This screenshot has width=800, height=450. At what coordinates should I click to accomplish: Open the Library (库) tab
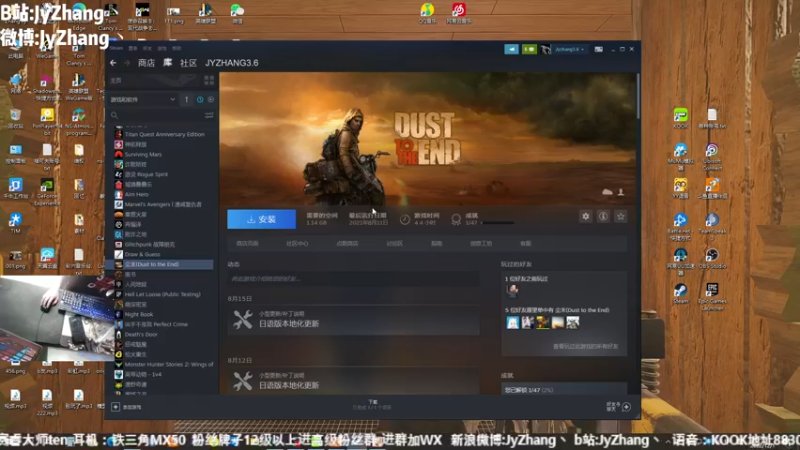click(x=167, y=63)
